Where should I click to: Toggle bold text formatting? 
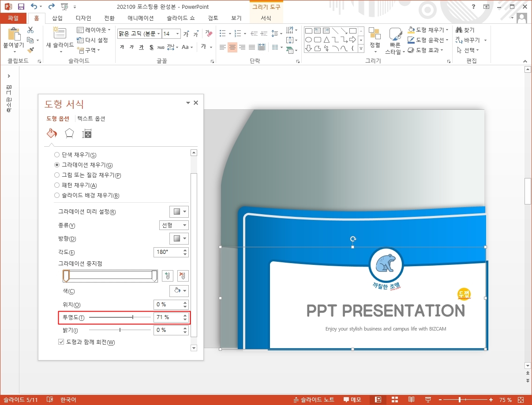coord(122,47)
